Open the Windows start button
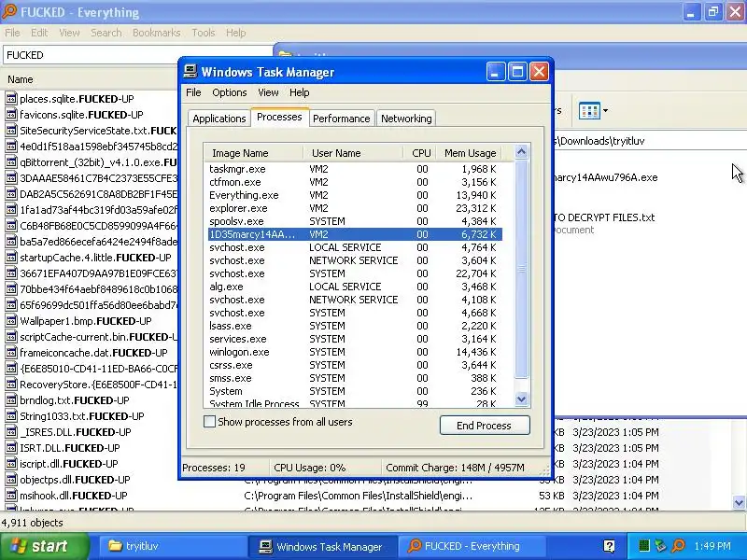This screenshot has height=560, width=747. point(44,546)
